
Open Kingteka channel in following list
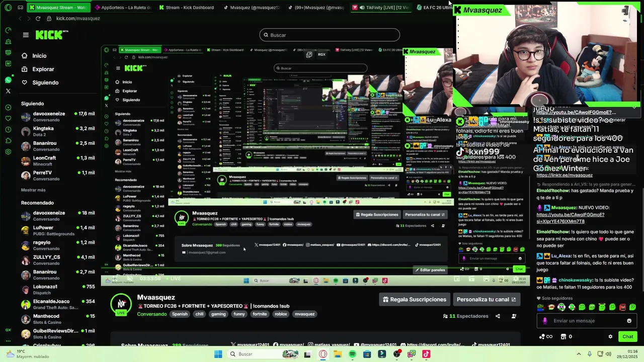click(x=58, y=131)
